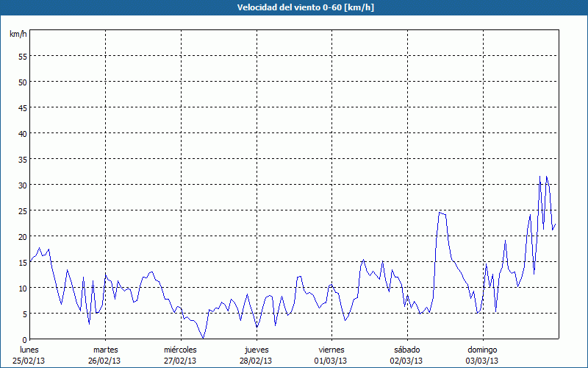The image size is (588, 368).
Task: Pick the 15 y-axis tick label
Action: [22, 262]
